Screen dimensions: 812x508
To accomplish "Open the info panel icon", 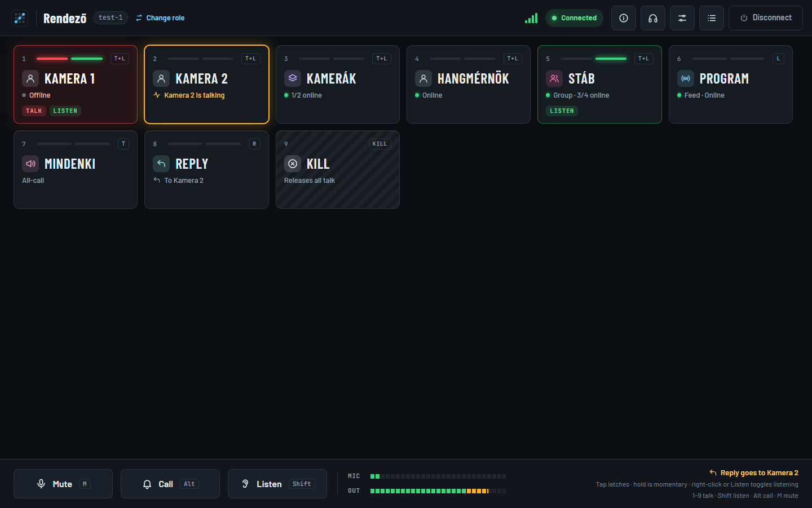I will [x=624, y=18].
